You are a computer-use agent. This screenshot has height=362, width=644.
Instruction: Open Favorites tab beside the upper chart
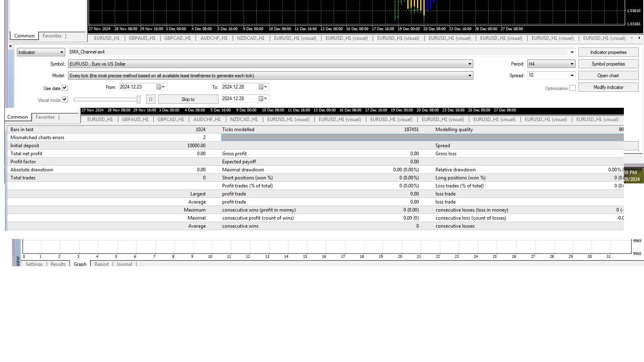pos(52,36)
